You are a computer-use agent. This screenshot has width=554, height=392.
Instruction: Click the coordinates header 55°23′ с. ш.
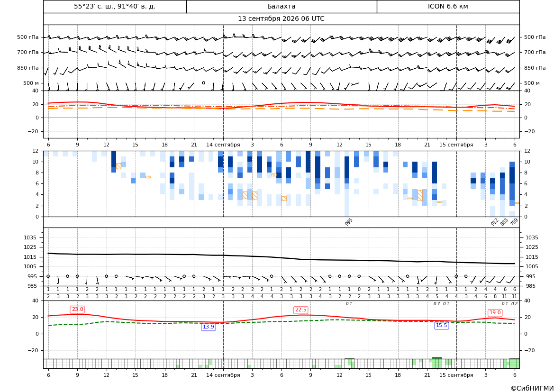tap(115, 6)
